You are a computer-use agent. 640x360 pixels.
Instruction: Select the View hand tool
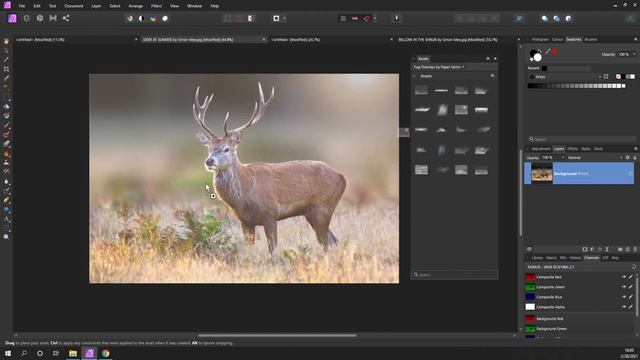pos(6,41)
